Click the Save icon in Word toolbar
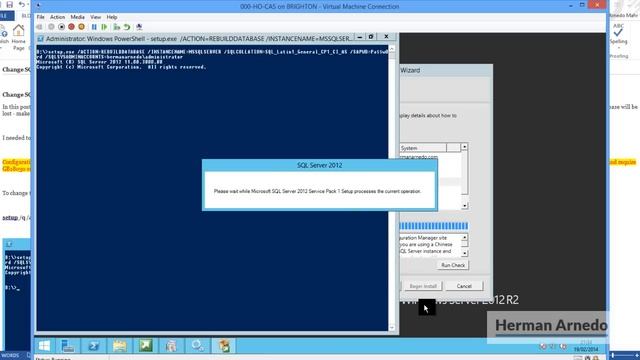Image resolution: width=640 pixels, height=360 pixels. (x=9, y=4)
